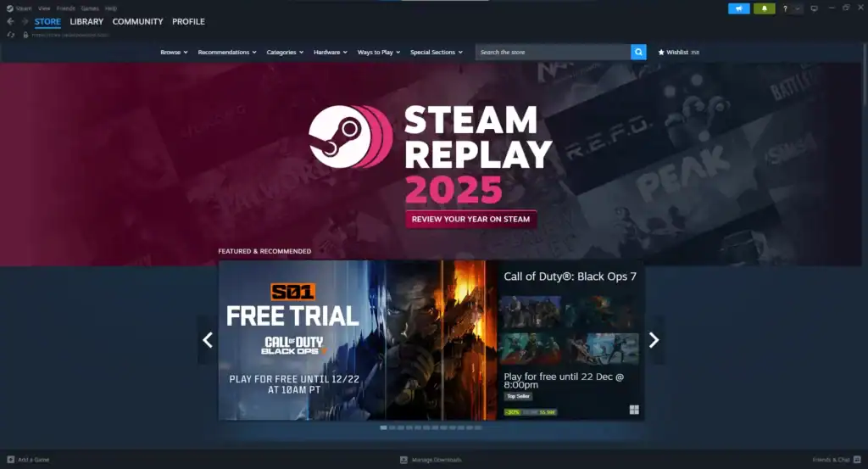Click the Friends & Chat icon
The image size is (868, 469).
pyautogui.click(x=857, y=460)
